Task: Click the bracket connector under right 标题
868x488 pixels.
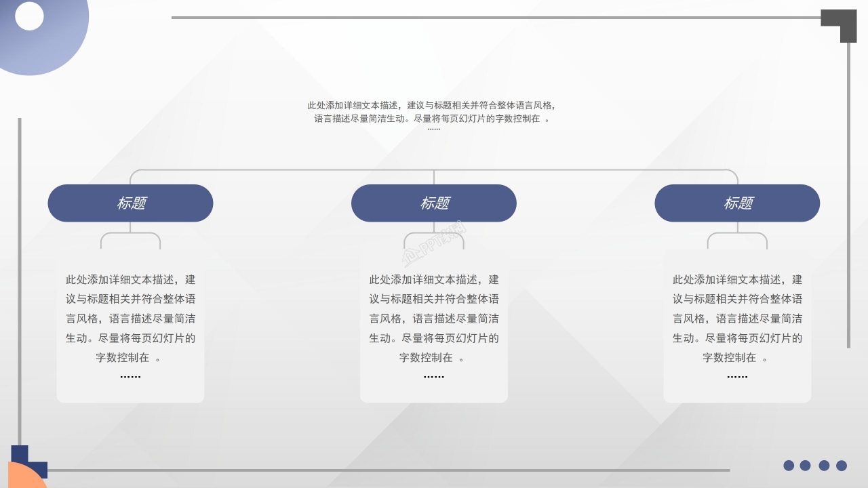Action: click(x=737, y=237)
